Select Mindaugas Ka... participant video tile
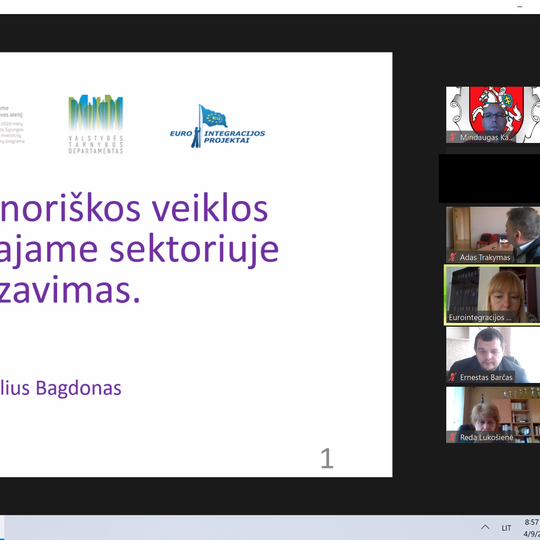This screenshot has width=540, height=540. (x=493, y=115)
